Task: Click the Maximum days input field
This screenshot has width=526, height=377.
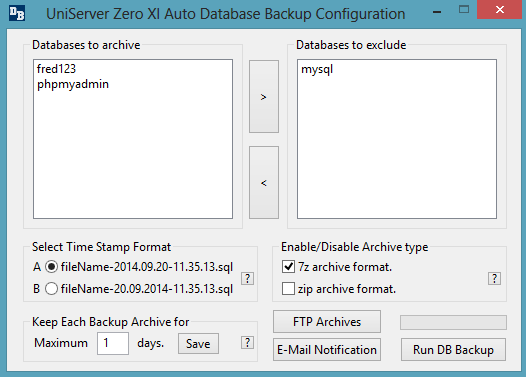Action: [x=113, y=343]
